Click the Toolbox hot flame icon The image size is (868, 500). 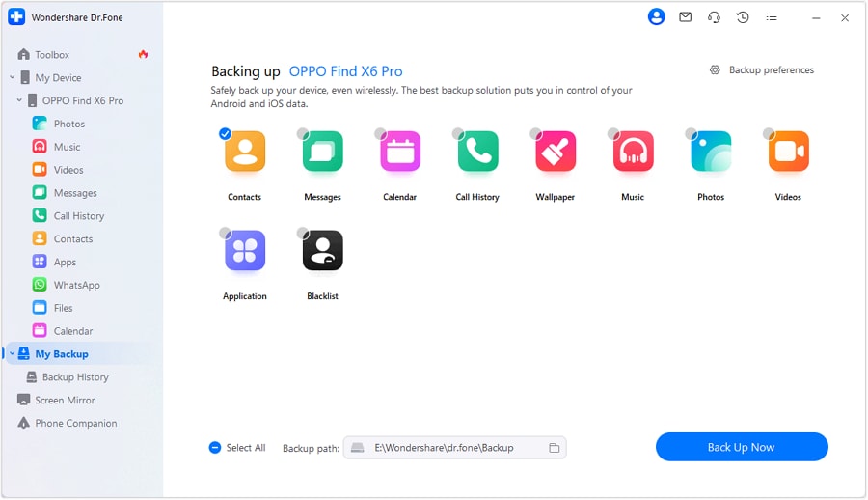tap(143, 54)
